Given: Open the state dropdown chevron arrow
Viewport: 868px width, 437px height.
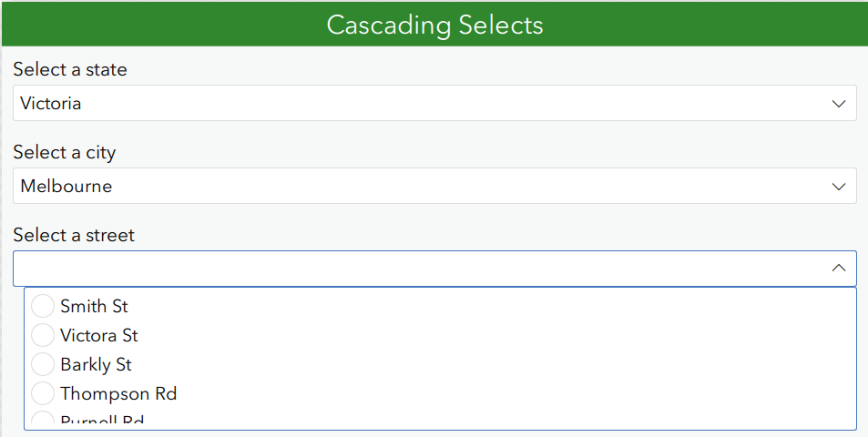Looking at the screenshot, I should pos(839,104).
